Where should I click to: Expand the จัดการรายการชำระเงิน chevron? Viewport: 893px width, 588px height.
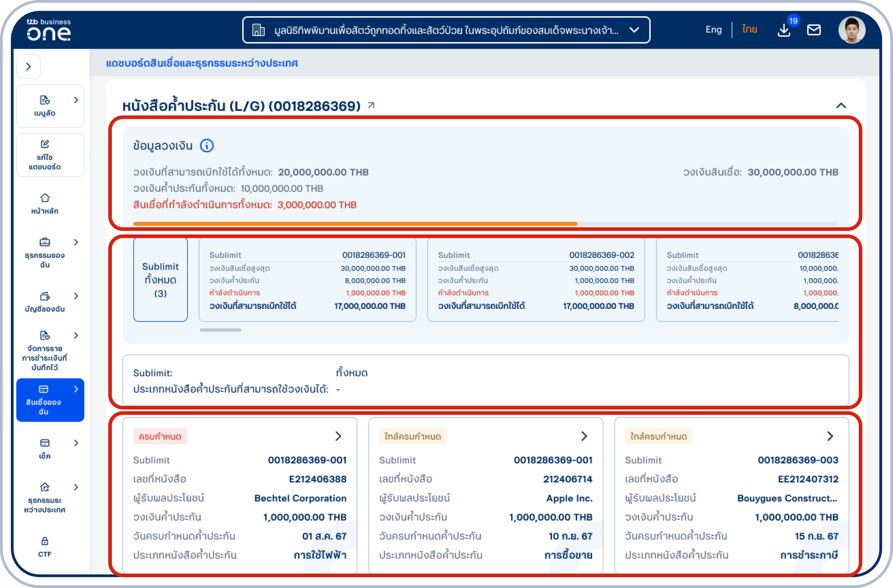(x=76, y=335)
